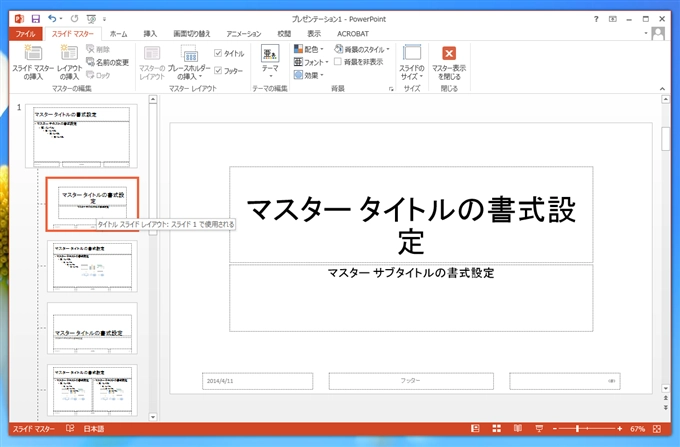Click spell check book icon in status bar
Screen dimensions: 680x447
click(x=70, y=428)
